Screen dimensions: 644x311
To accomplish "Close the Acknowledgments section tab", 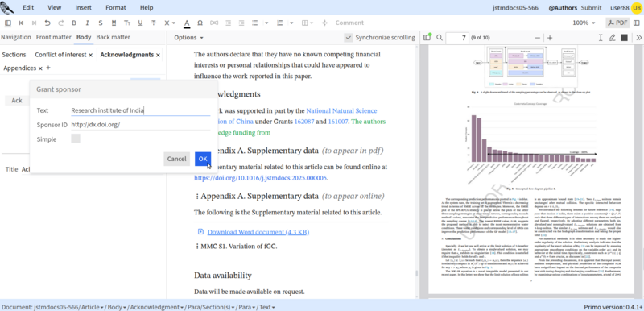I will click(158, 55).
